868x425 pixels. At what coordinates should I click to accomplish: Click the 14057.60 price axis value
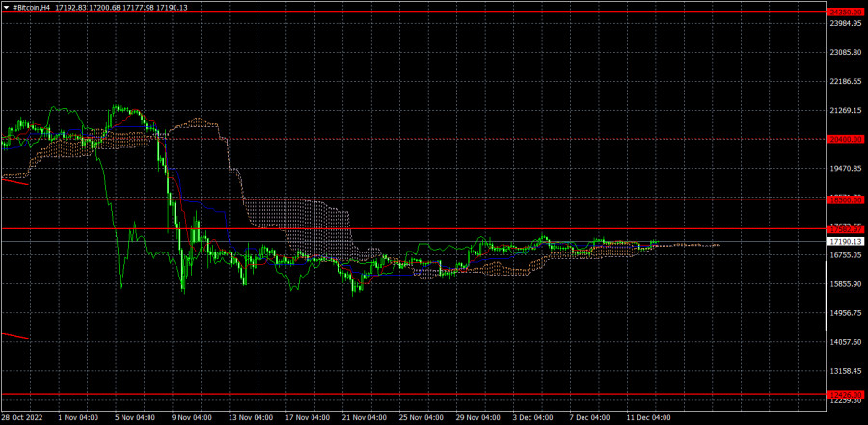tap(846, 342)
